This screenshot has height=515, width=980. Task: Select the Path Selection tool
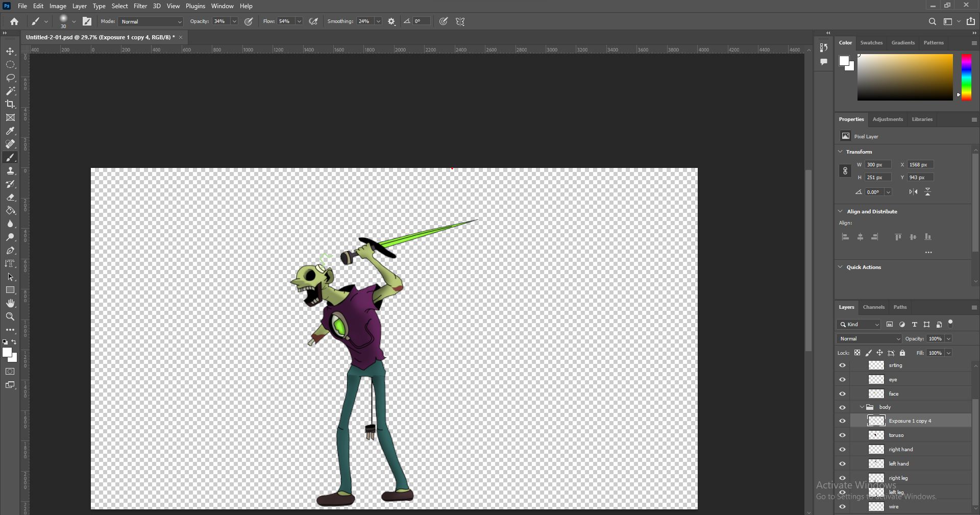tap(10, 277)
